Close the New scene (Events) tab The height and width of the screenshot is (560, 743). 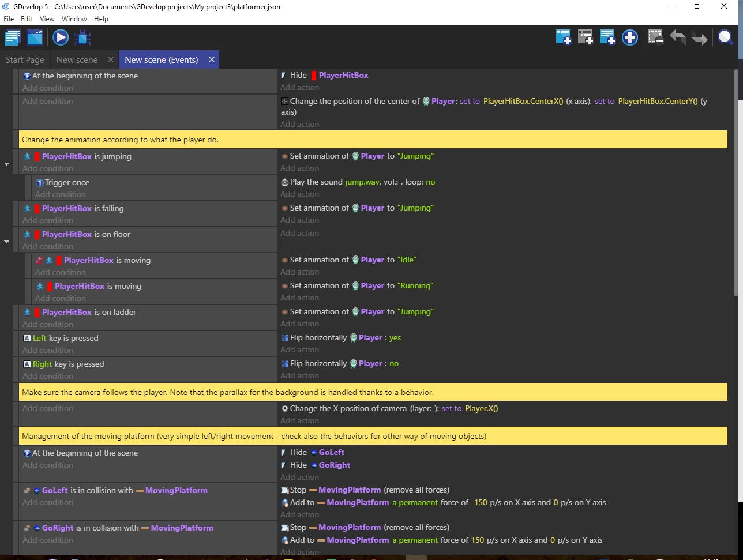(x=212, y=60)
